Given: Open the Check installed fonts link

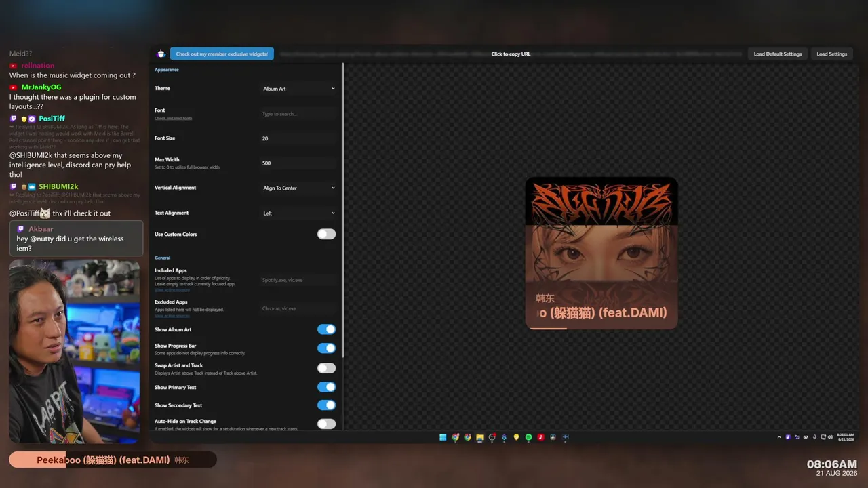Looking at the screenshot, I should pos(173,119).
